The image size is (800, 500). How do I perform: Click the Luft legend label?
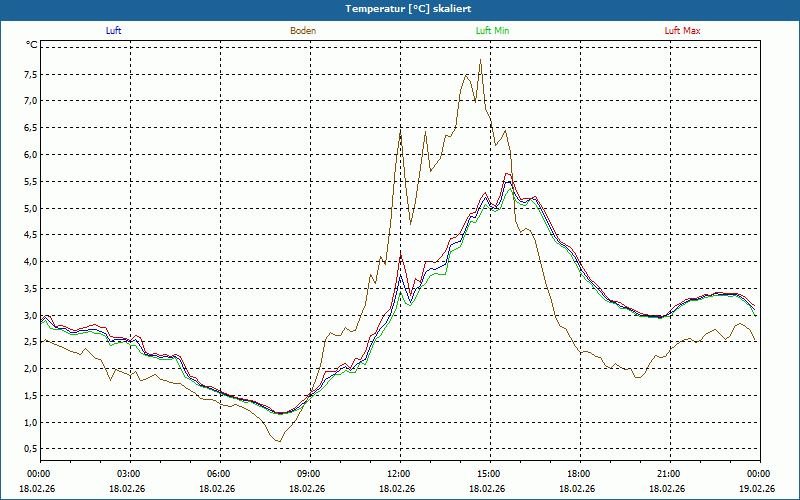[113, 31]
